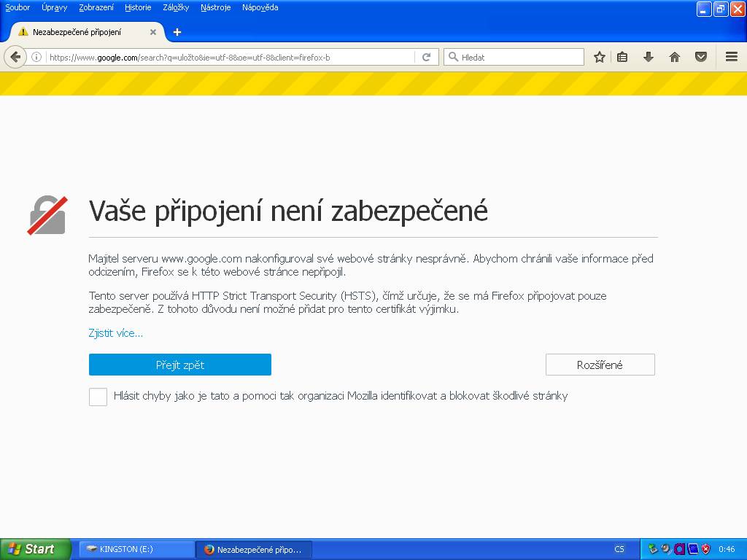Click the blue monitor tray icon

(x=692, y=549)
